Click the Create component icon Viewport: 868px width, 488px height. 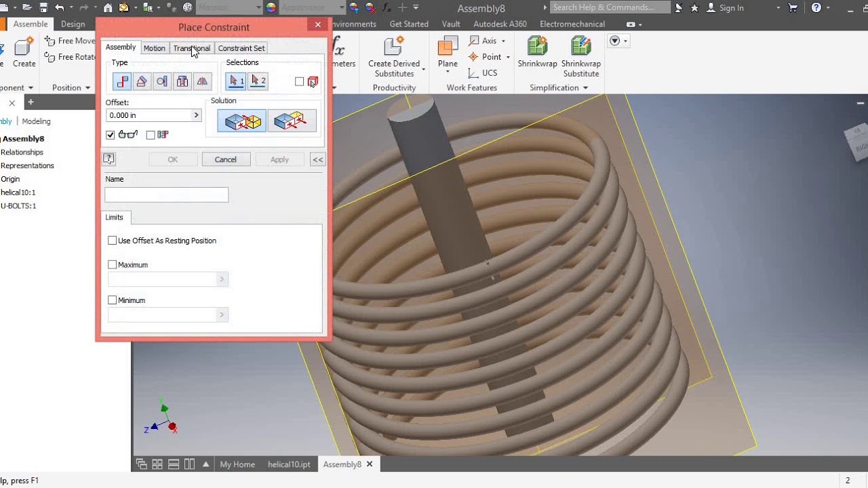click(x=24, y=52)
